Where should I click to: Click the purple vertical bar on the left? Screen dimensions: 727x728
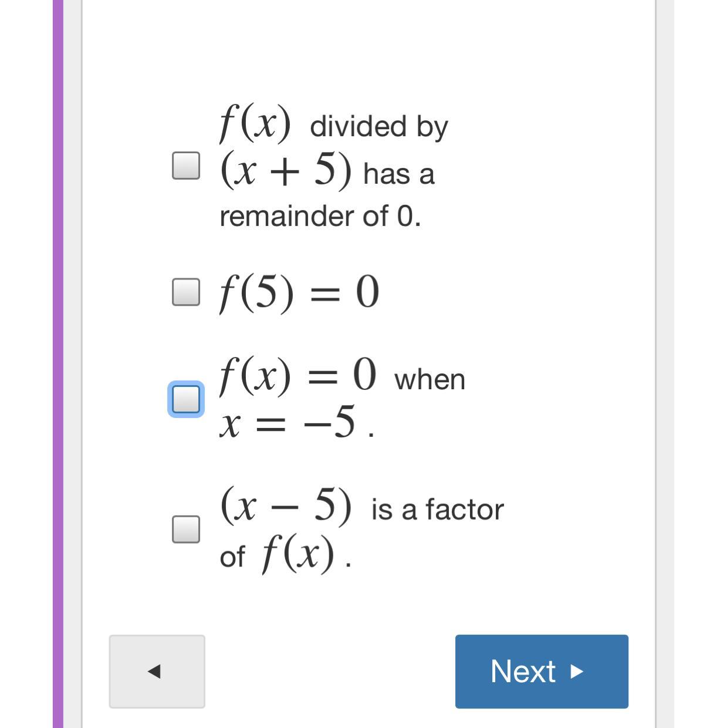pos(58,364)
